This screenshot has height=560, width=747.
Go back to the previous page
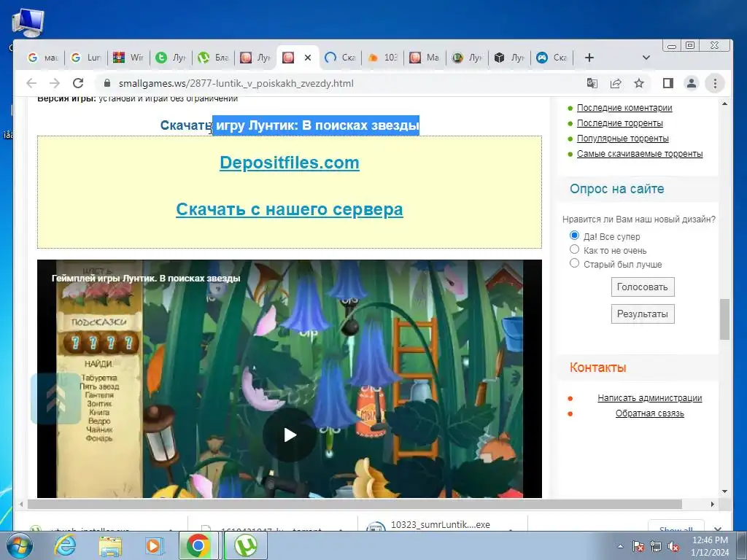31,83
